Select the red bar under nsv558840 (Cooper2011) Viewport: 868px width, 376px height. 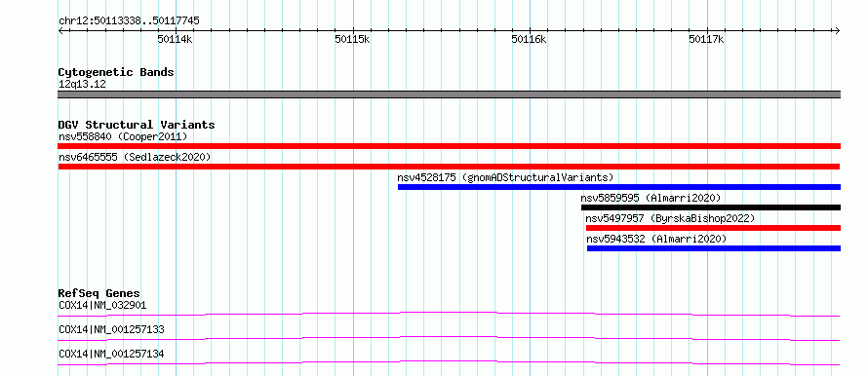tap(449, 146)
